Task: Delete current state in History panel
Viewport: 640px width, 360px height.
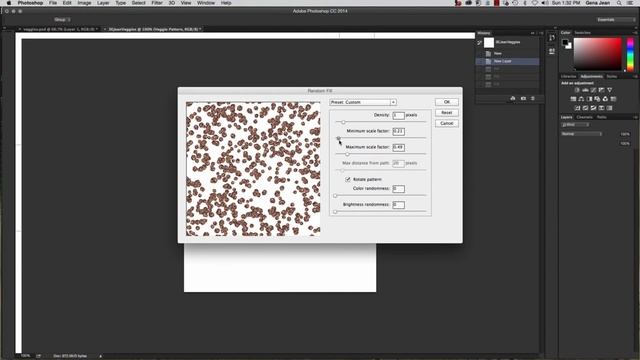Action: click(x=533, y=98)
